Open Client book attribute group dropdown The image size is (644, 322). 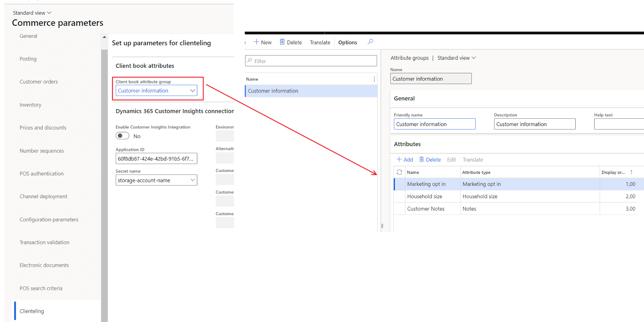point(192,91)
